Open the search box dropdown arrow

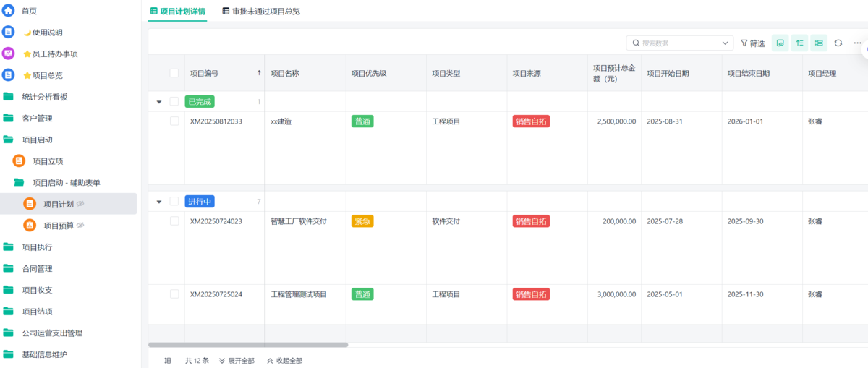tap(726, 43)
